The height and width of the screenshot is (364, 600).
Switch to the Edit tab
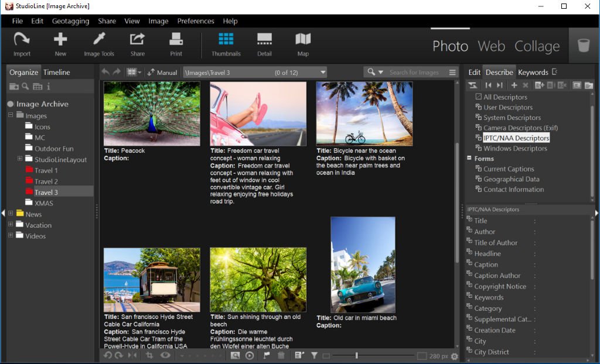point(474,72)
